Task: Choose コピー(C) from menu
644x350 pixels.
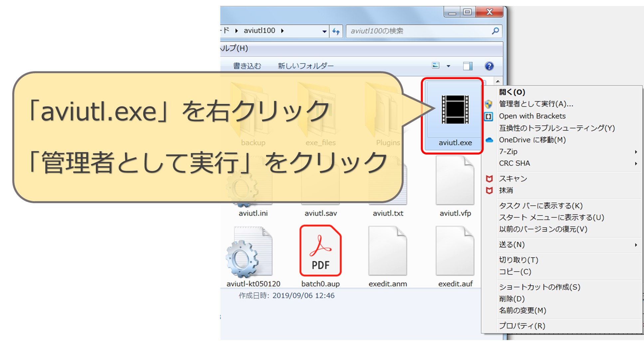Action: pyautogui.click(x=515, y=272)
